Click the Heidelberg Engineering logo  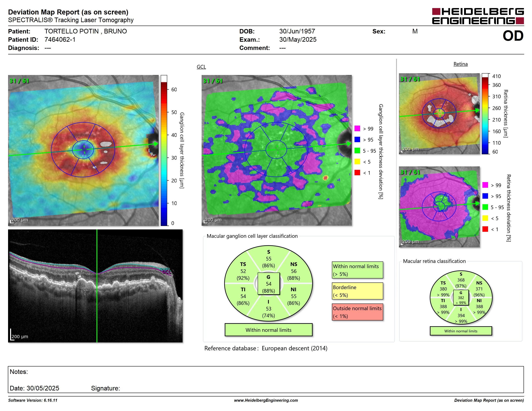point(478,16)
